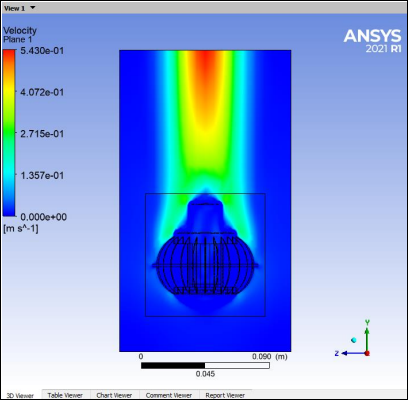
Task: Click the 0.045 ruler label
Action: click(x=205, y=374)
